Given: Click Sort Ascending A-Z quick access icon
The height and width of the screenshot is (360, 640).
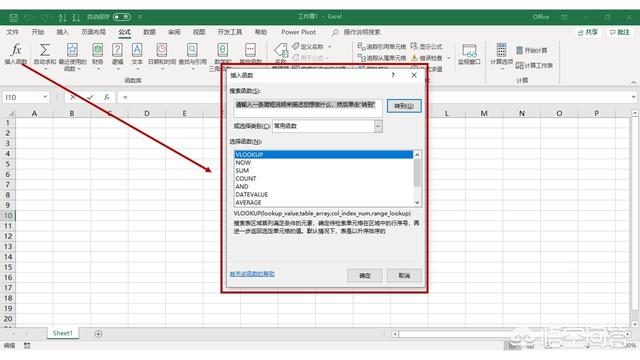Looking at the screenshot, I should pos(62,17).
